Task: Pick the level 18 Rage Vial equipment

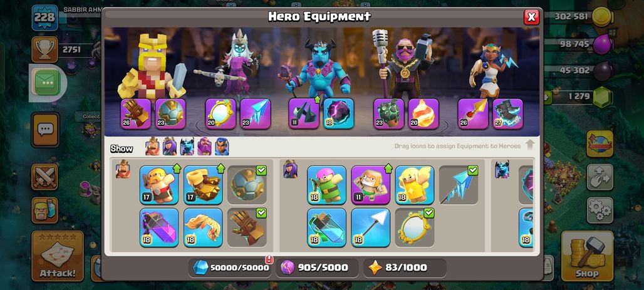Action: click(159, 227)
